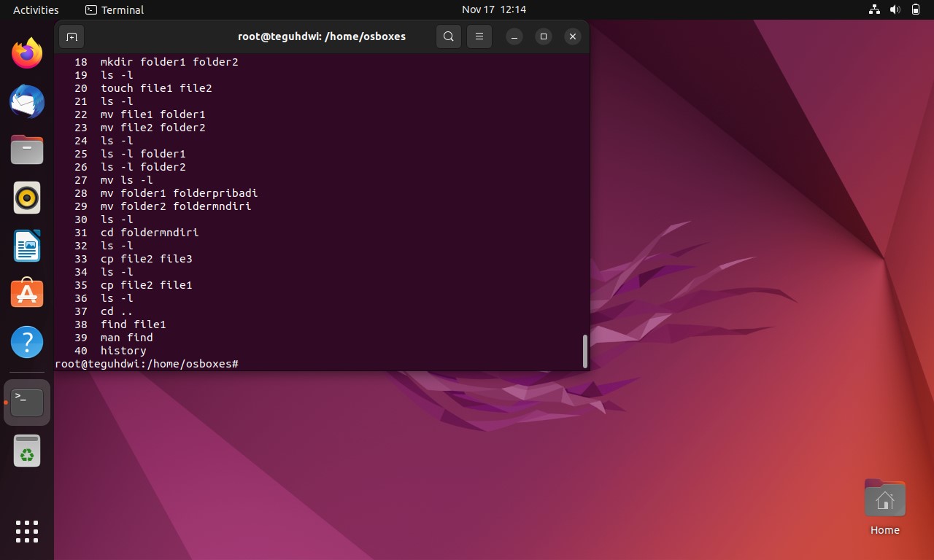Image resolution: width=934 pixels, height=560 pixels.
Task: Show Applications grid
Action: pos(27,531)
